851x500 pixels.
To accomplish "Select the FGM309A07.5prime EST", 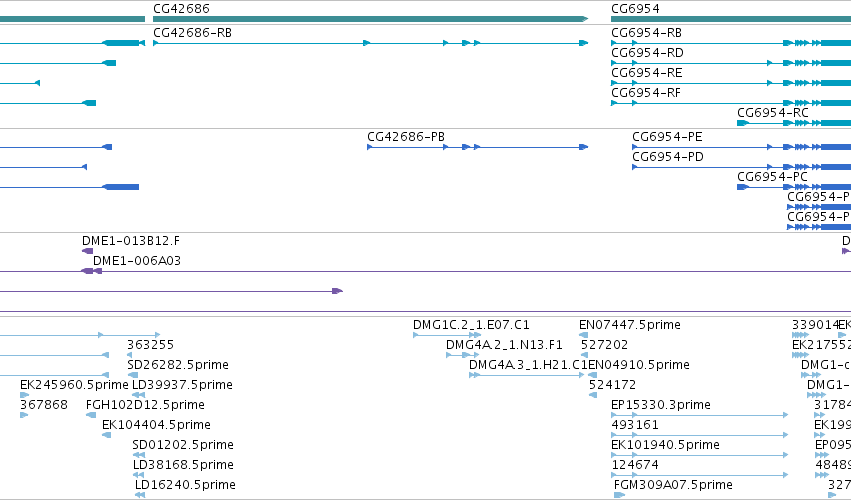I will [x=619, y=495].
